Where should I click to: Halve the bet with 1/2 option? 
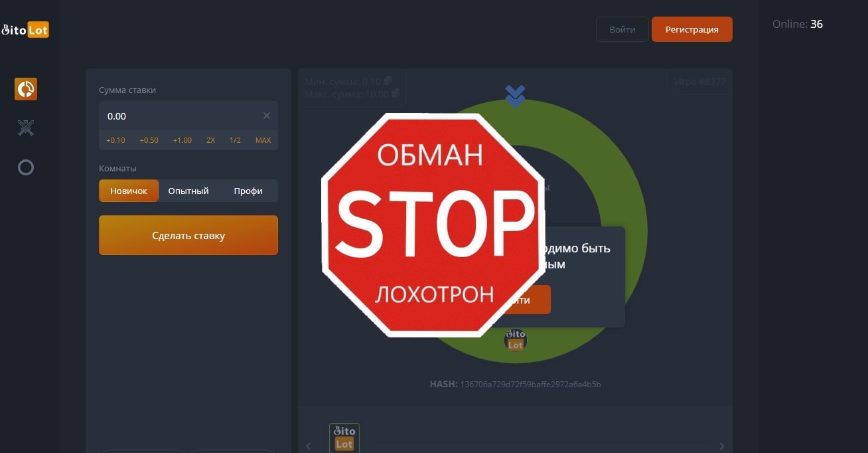235,140
